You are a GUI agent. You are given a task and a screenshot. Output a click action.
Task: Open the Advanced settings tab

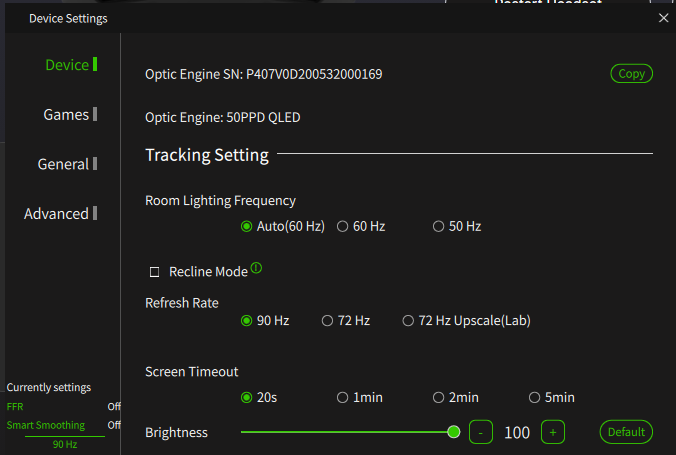[x=56, y=213]
